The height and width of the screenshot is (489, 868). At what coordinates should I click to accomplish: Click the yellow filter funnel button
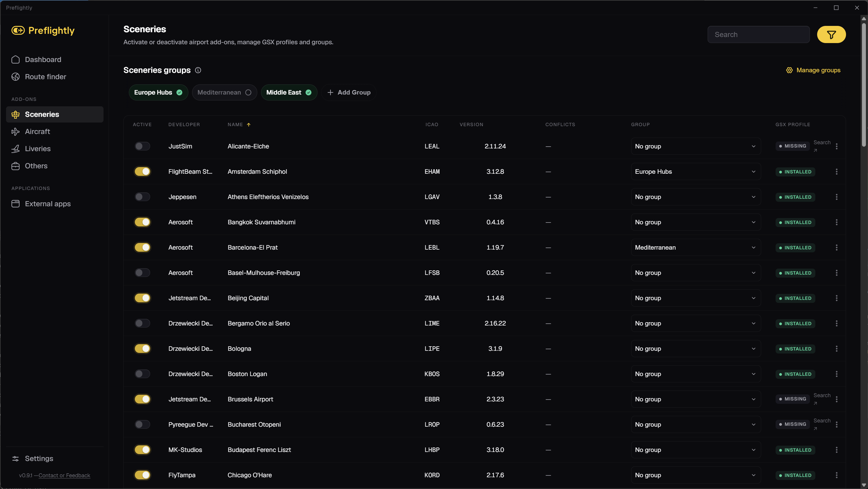coord(831,34)
